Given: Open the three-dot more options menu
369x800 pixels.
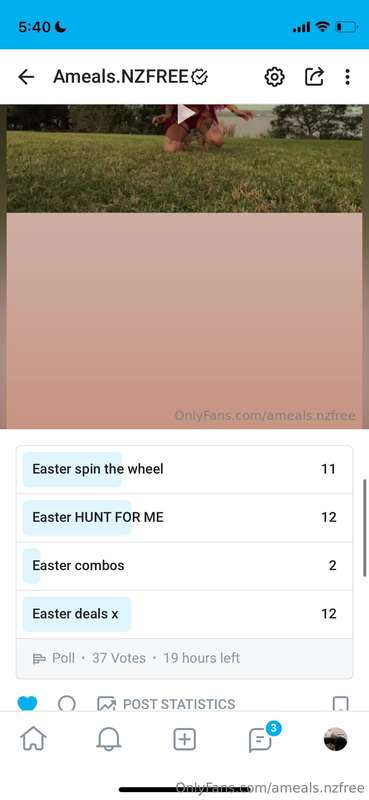Looking at the screenshot, I should coord(347,77).
